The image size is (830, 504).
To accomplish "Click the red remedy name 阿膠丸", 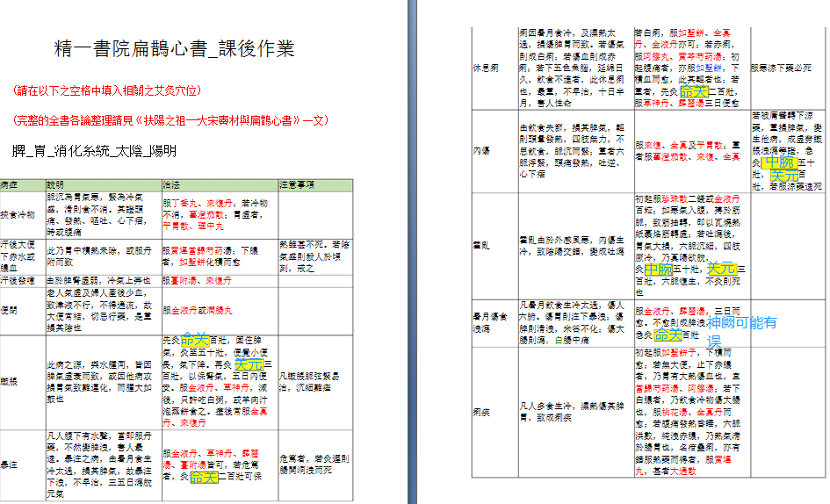I will [658, 56].
